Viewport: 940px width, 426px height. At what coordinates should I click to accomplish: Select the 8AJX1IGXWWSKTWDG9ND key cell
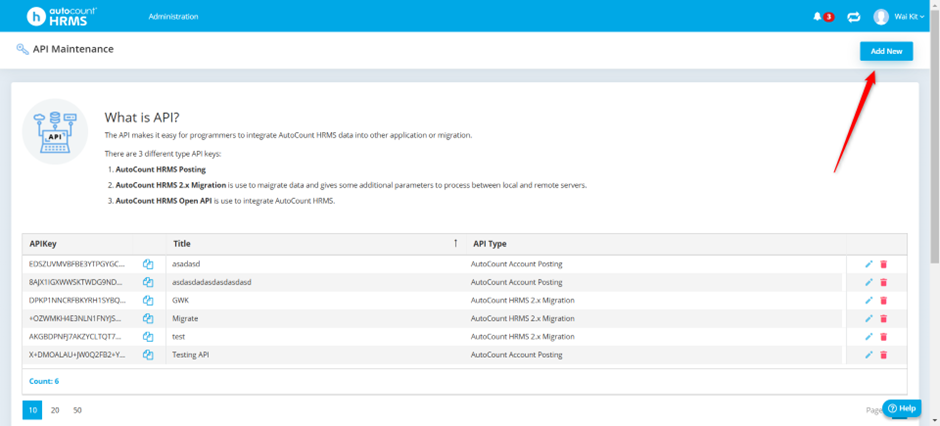(x=77, y=282)
